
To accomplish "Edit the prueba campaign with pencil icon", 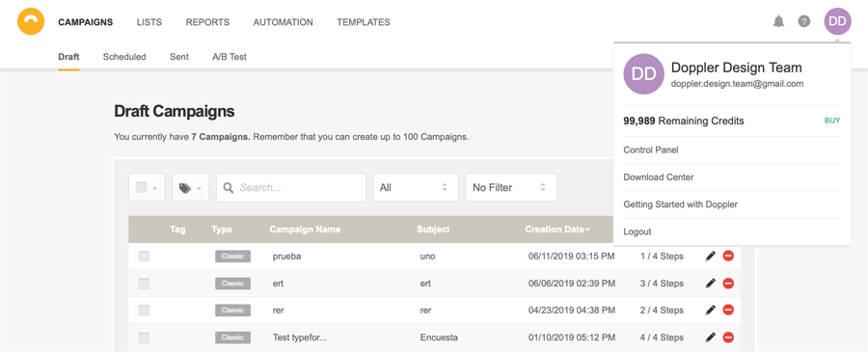I will (711, 257).
